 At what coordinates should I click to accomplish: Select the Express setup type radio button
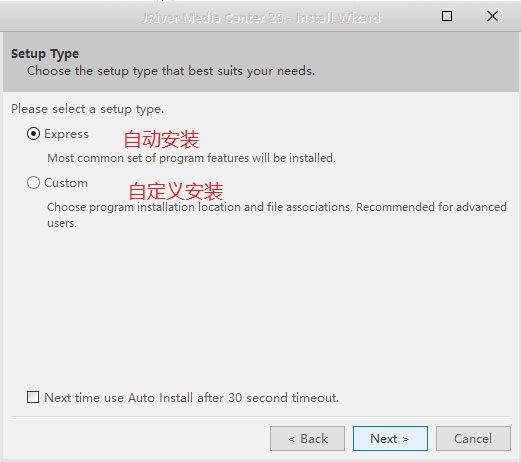tap(33, 134)
